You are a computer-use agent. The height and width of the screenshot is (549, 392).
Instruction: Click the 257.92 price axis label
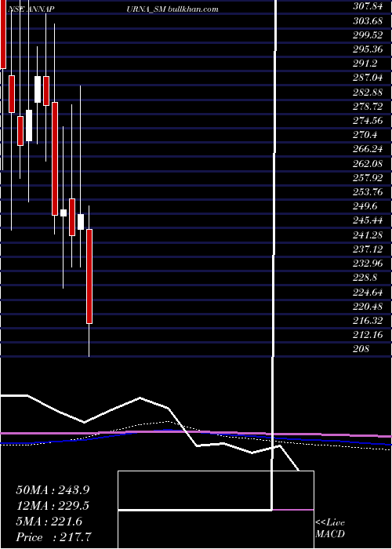coord(368,178)
